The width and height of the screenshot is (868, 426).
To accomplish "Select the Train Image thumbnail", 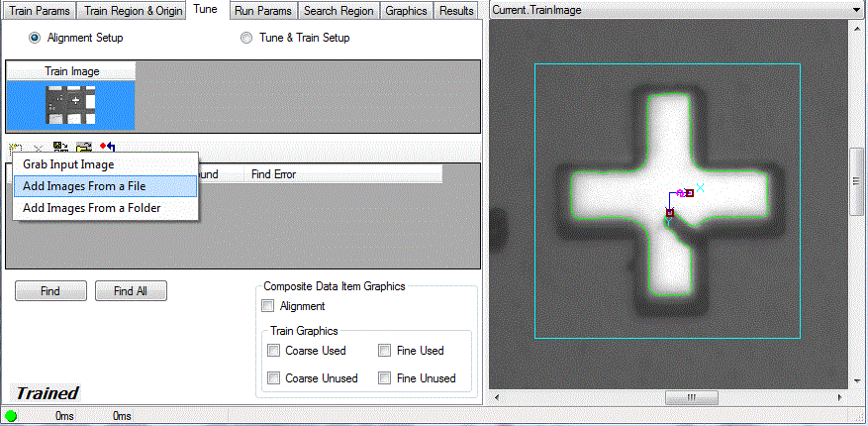I will coord(70,104).
